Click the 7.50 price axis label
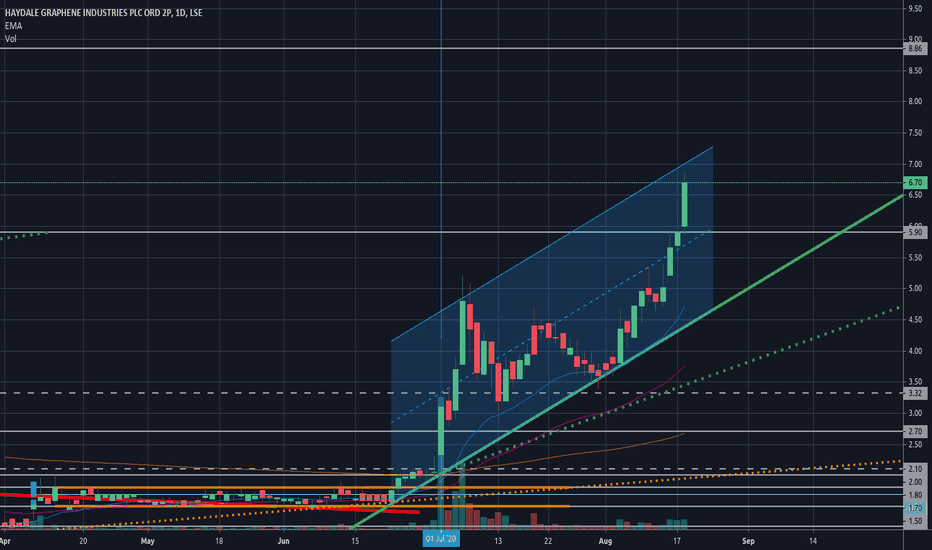 (915, 133)
